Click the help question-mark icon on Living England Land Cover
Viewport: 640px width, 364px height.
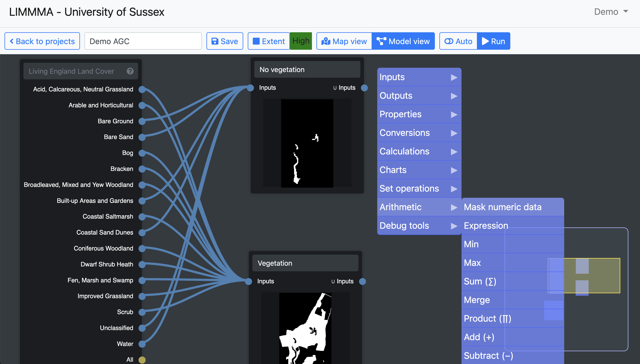coord(130,71)
